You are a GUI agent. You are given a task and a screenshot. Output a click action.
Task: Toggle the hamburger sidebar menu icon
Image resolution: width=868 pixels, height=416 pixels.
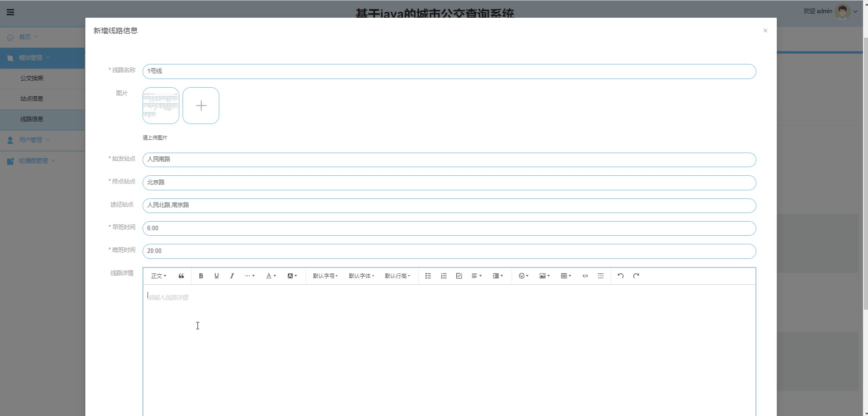pos(10,12)
